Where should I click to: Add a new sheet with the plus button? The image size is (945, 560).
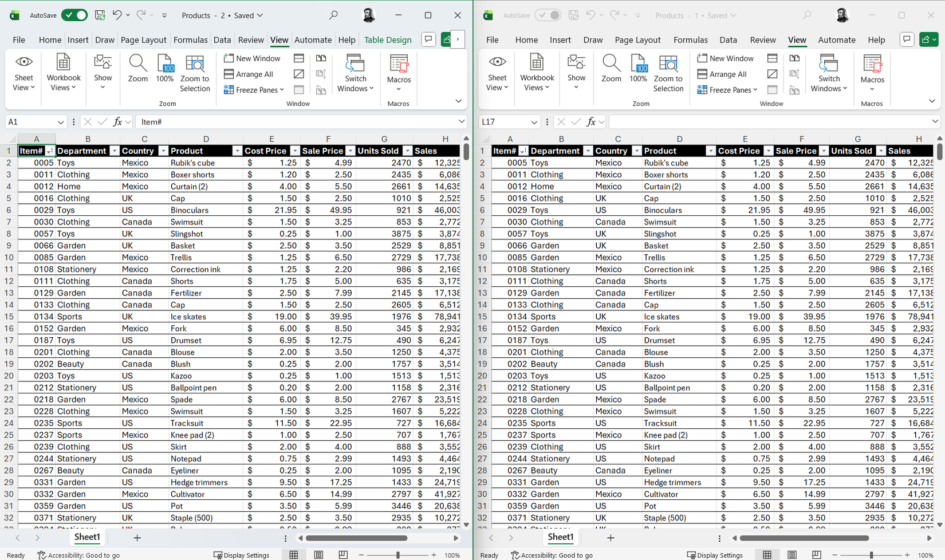tap(137, 538)
